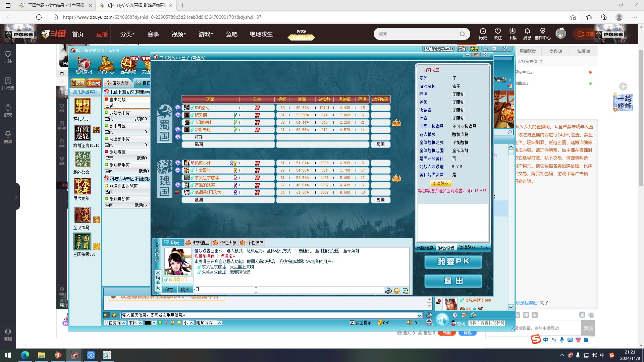Select black text color swatch
Image resolution: width=644 pixels, height=362 pixels.
148,323
